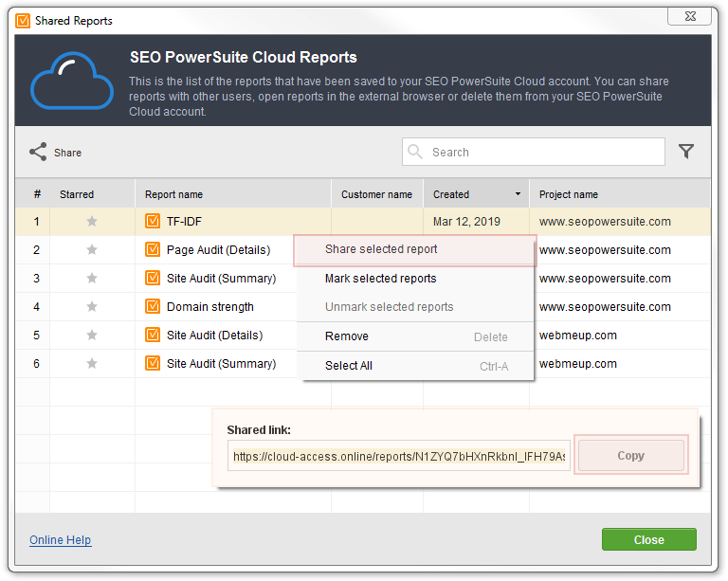Click the Shared link URL field
This screenshot has width=728, height=581.
[399, 456]
